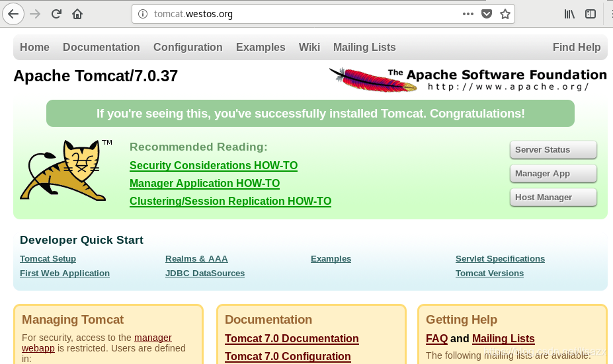This screenshot has width=613, height=364.
Task: Open the site information icon in address bar
Action: (x=143, y=14)
